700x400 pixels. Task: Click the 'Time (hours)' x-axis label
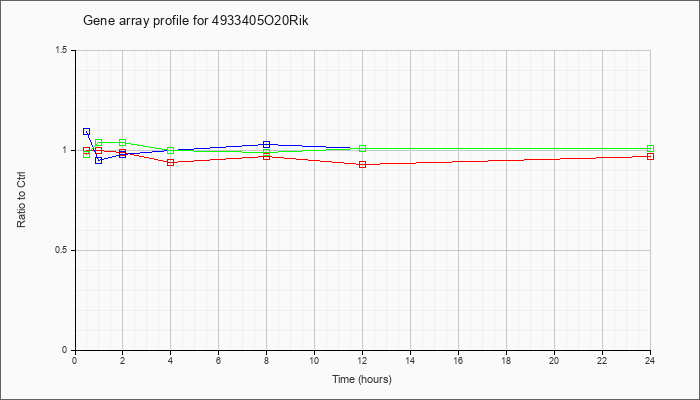[x=361, y=379]
